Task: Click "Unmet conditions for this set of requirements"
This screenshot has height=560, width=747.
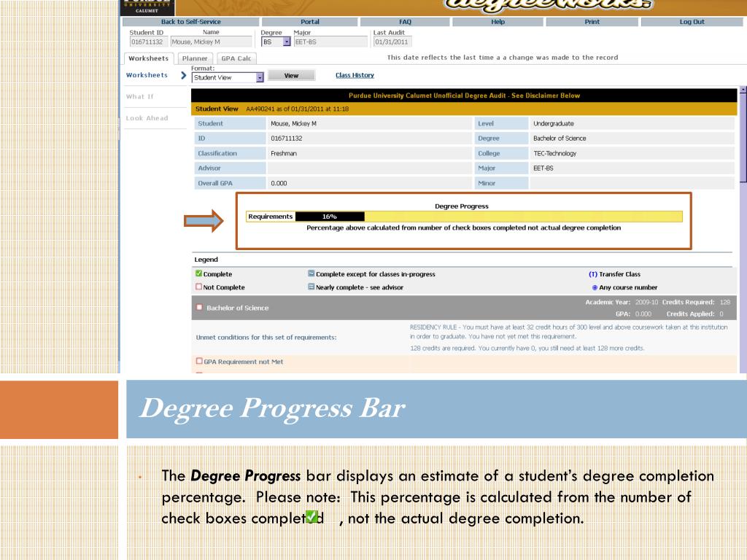Action: click(x=266, y=337)
